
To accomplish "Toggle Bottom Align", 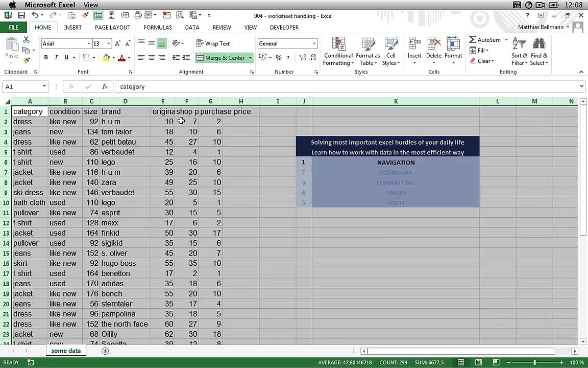I will (162, 43).
